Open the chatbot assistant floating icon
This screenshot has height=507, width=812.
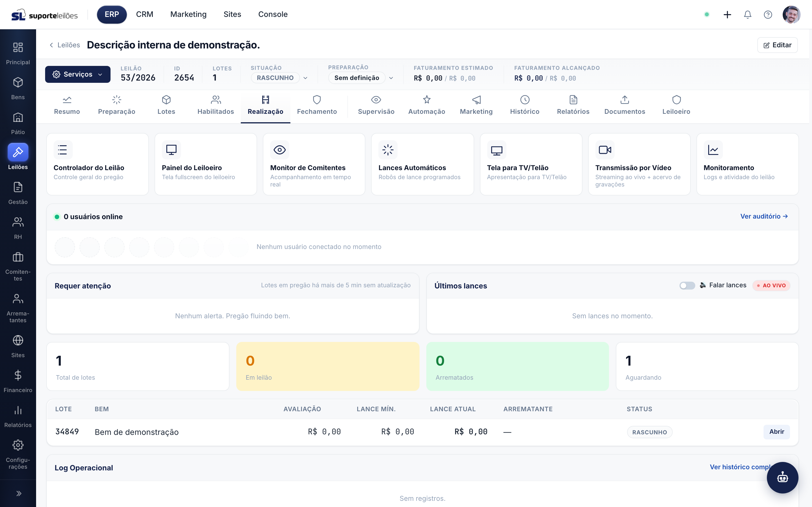(782, 477)
